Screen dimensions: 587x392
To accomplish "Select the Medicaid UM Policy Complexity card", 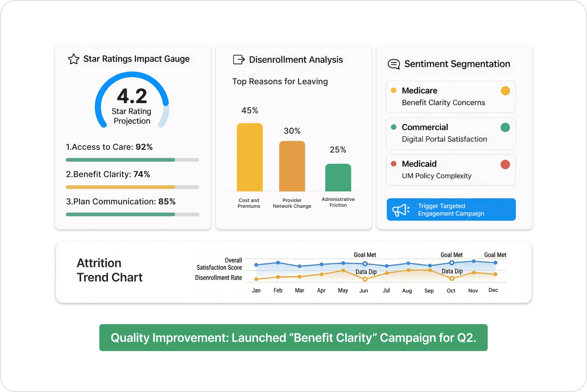I will point(451,170).
